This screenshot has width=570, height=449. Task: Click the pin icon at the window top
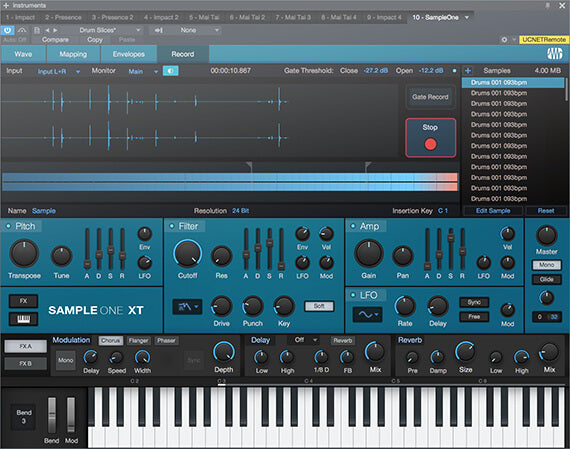pos(547,5)
